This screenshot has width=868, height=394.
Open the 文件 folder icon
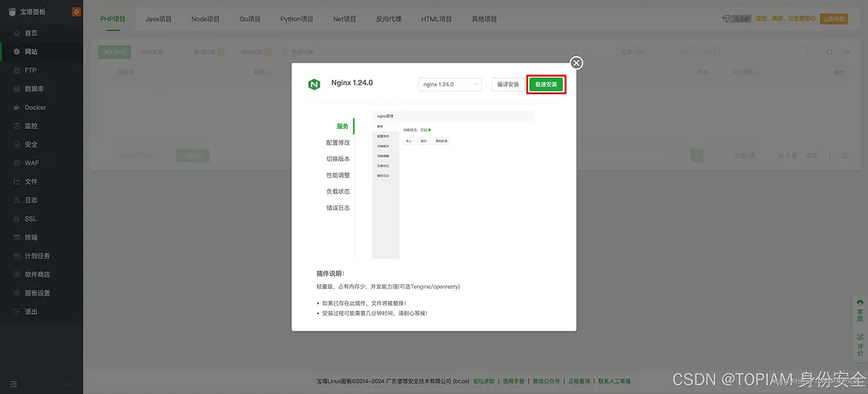[16, 182]
